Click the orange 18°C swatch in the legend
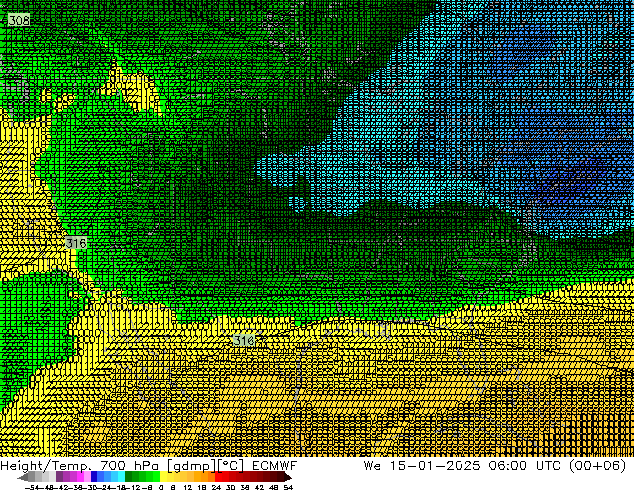This screenshot has height=490, width=634. pyautogui.click(x=205, y=476)
